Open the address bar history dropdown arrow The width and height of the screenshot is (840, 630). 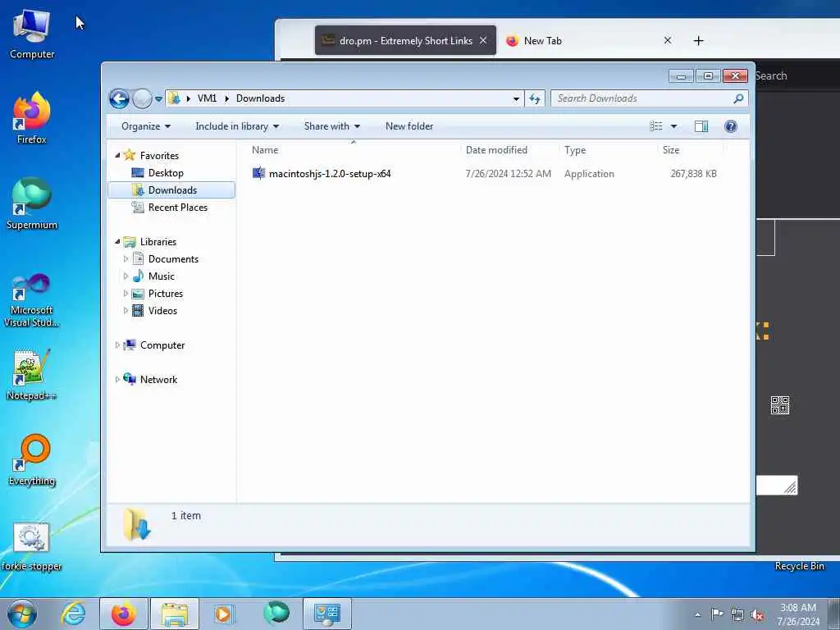click(516, 98)
